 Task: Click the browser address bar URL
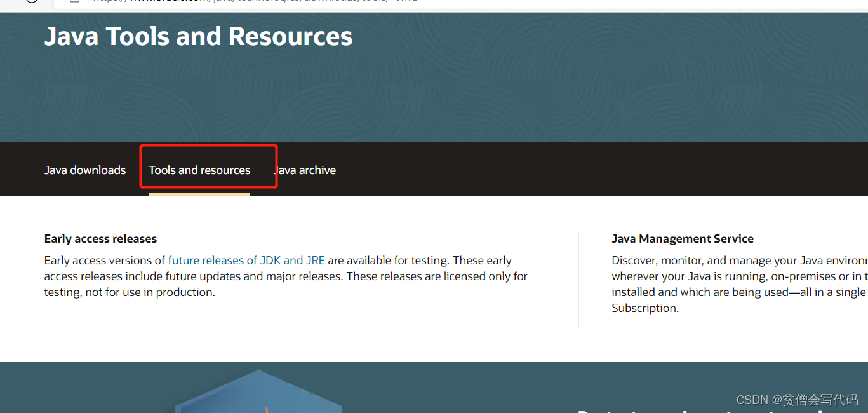[x=254, y=2]
